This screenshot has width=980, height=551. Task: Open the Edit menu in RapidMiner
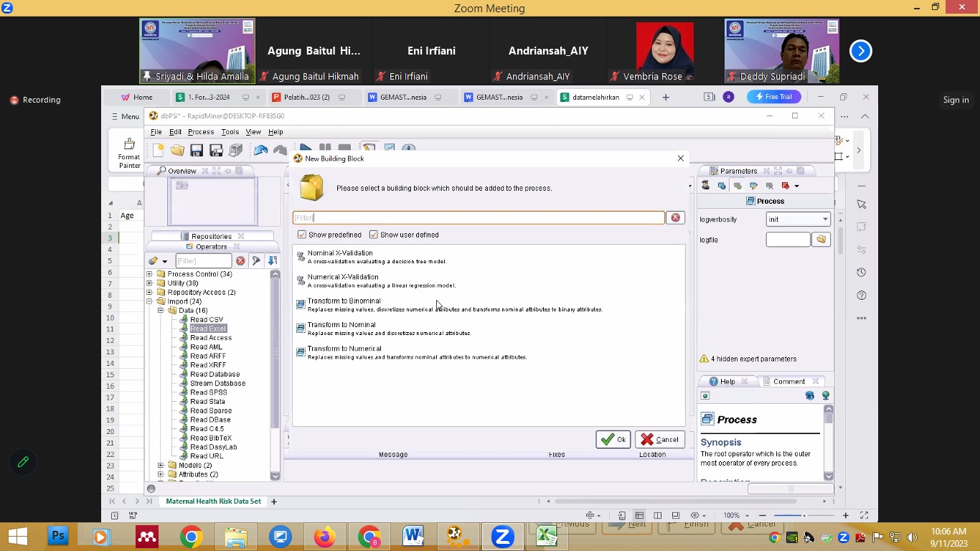[175, 132]
